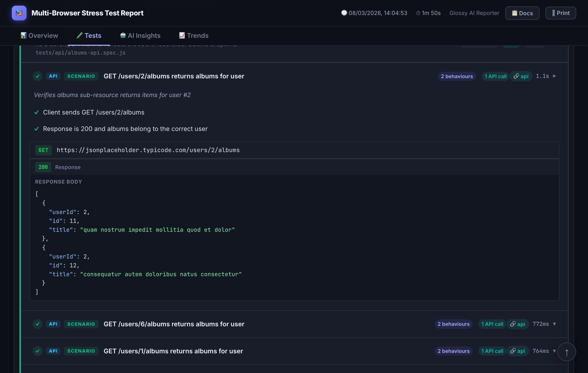588x373 pixels.
Task: Click the JSON title "consequatur autem doloribus natus consectetur"
Action: coord(161,274)
